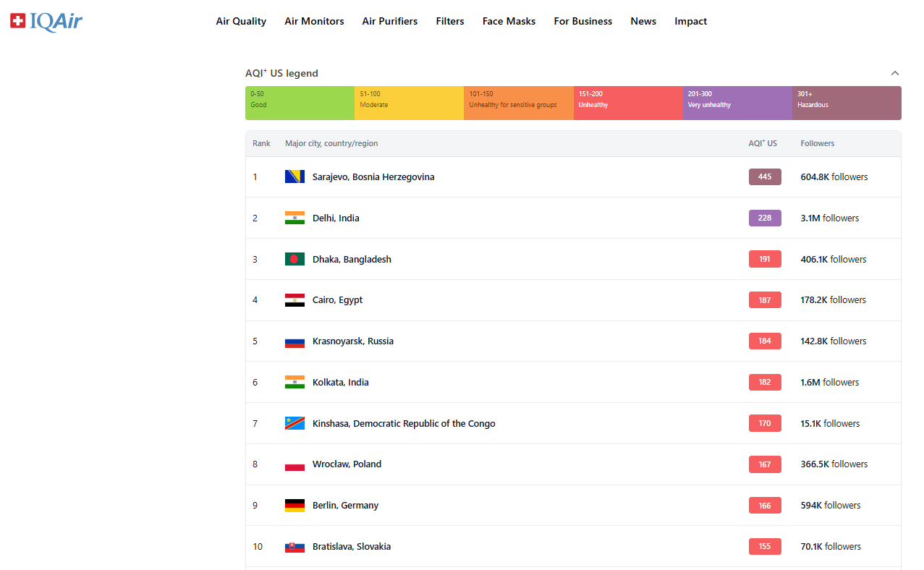
Task: Click the Poland flag beside Wrocław
Action: point(294,464)
